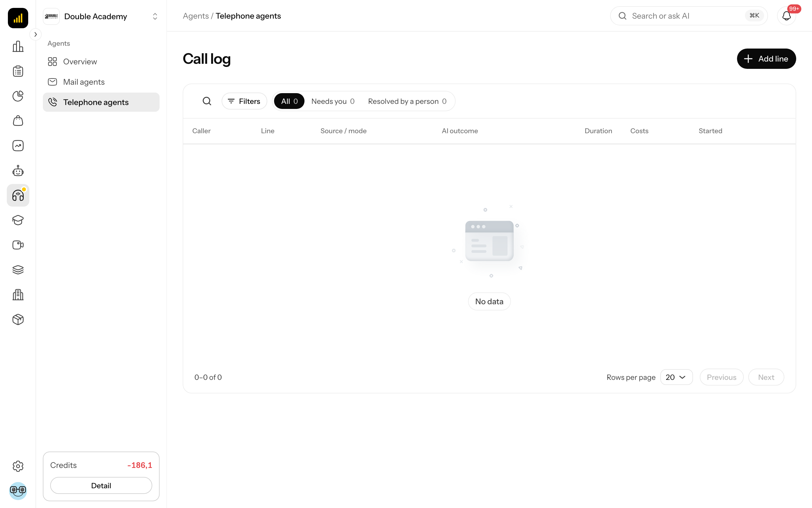Open the office building icon

(18, 295)
